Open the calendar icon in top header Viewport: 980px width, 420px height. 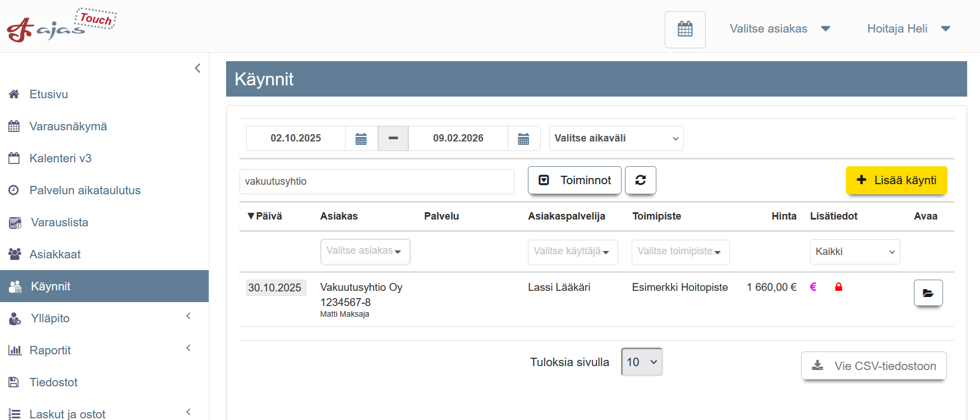(x=684, y=29)
